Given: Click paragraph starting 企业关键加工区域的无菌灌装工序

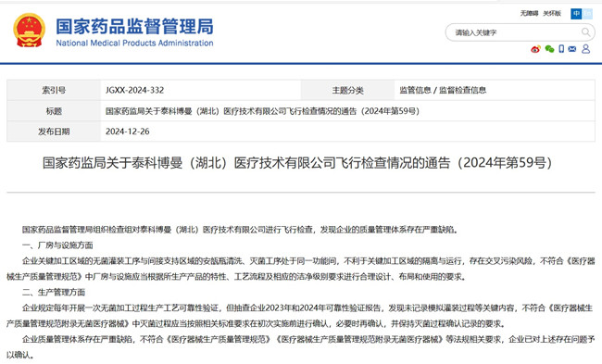Looking at the screenshot, I should coord(301,269).
